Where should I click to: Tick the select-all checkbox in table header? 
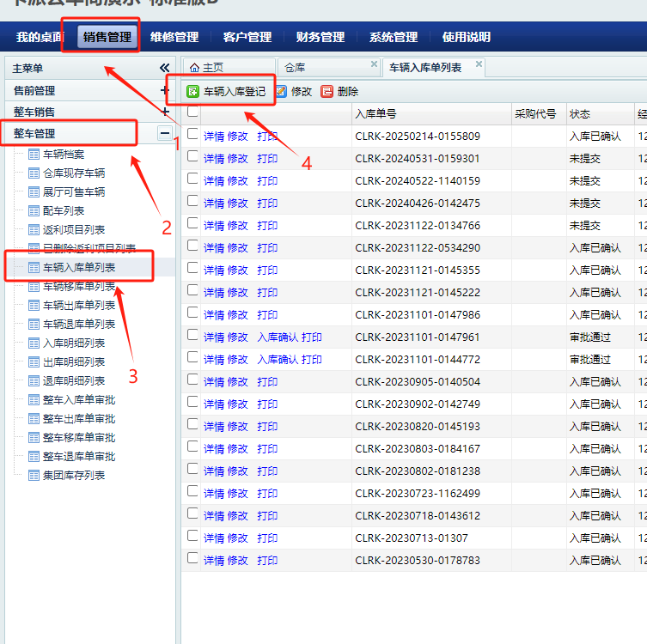[x=192, y=112]
